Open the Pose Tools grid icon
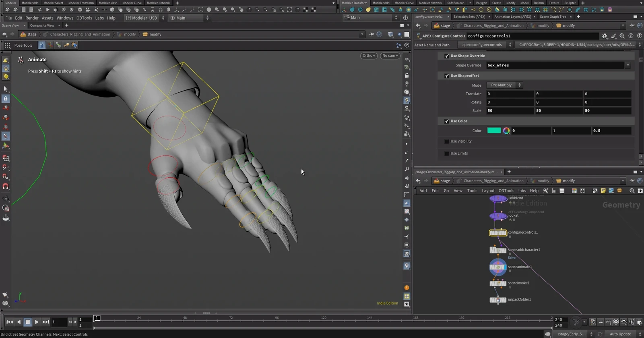644x338 pixels. pyautogui.click(x=8, y=45)
